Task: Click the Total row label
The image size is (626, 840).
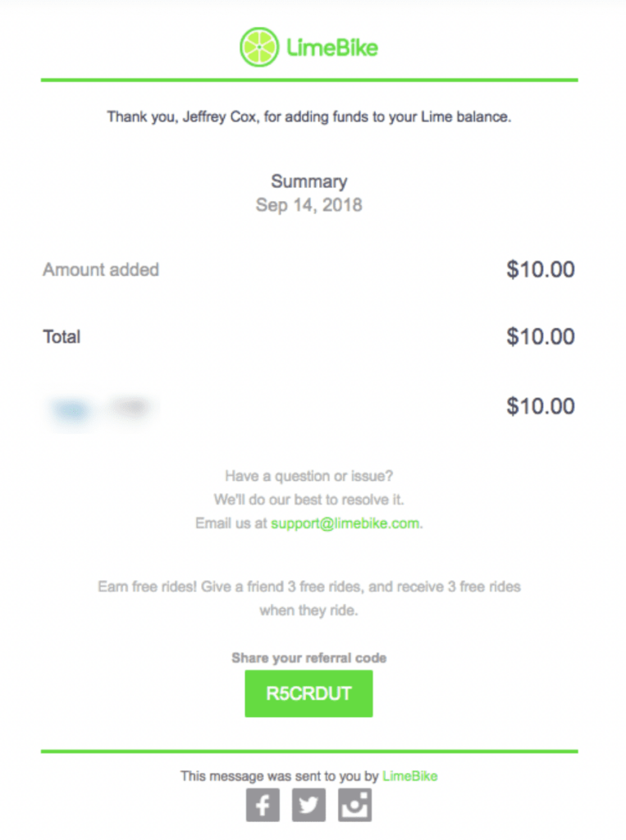Action: point(62,337)
